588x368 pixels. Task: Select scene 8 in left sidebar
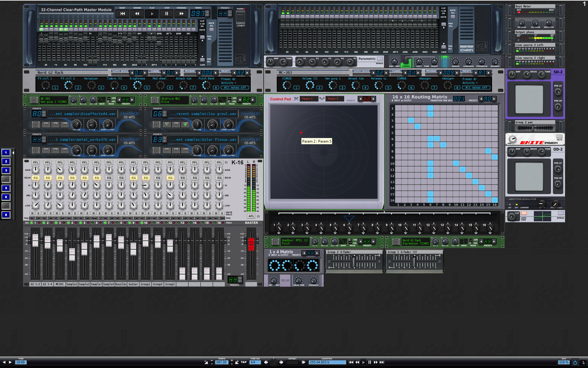pyautogui.click(x=6, y=215)
